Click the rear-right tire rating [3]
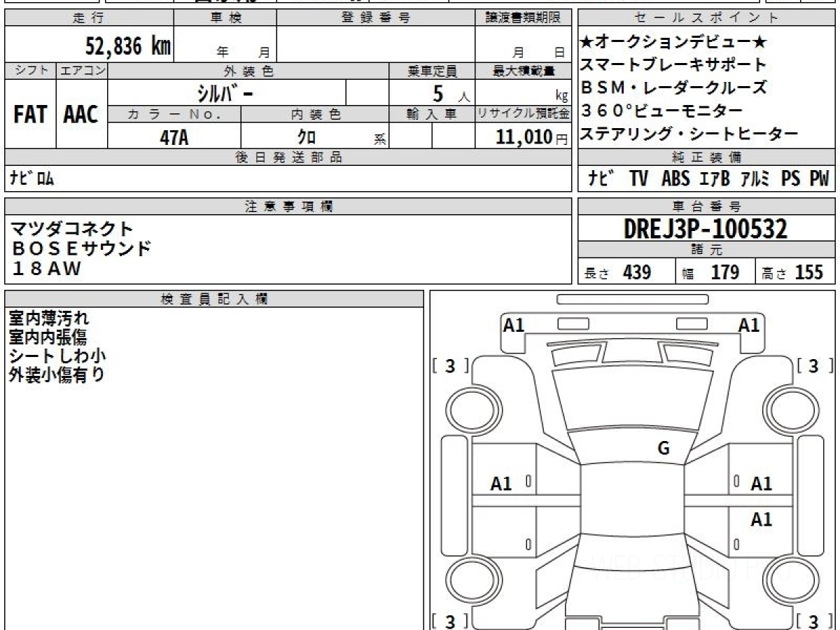This screenshot has height=630, width=840. [815, 621]
